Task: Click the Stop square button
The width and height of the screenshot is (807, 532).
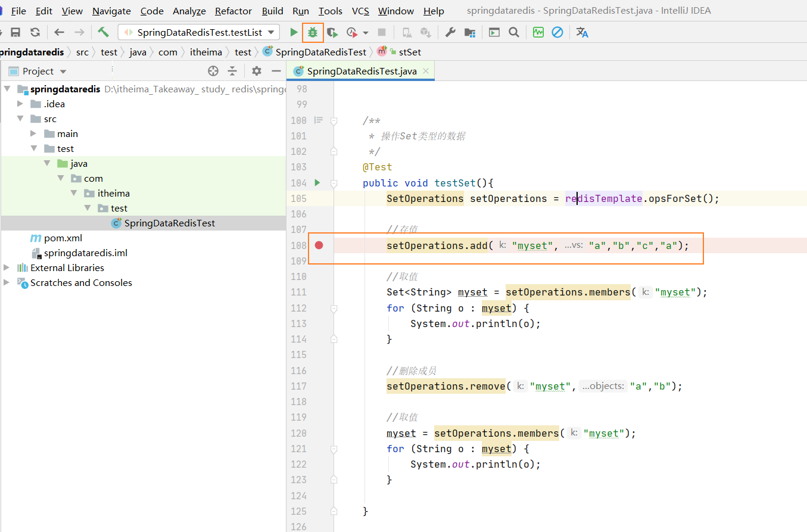Action: click(x=382, y=32)
